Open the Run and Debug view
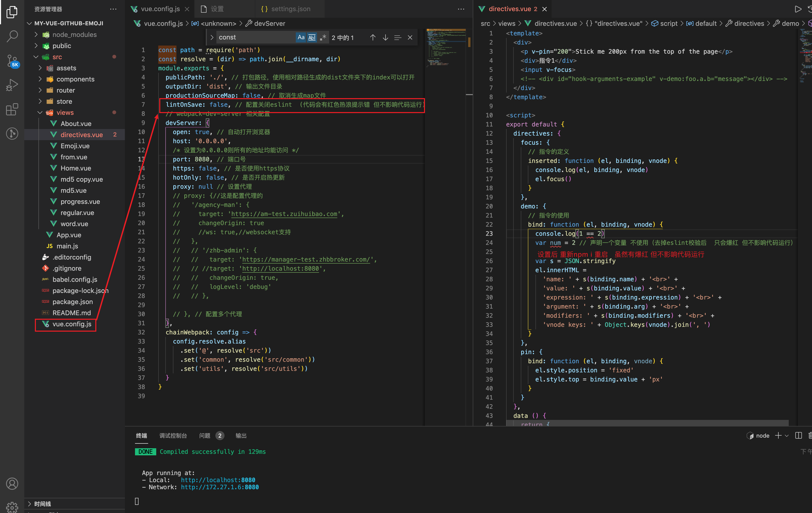The height and width of the screenshot is (513, 812). point(12,85)
